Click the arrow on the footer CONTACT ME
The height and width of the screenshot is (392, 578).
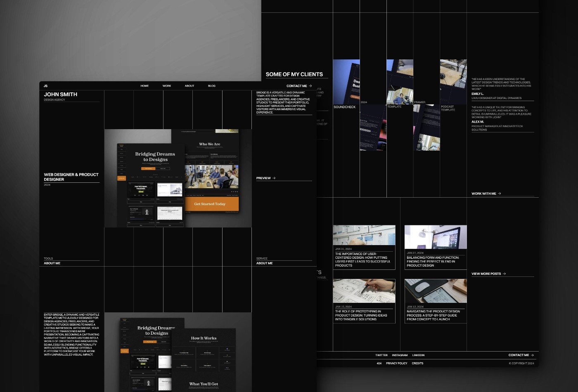(532, 355)
